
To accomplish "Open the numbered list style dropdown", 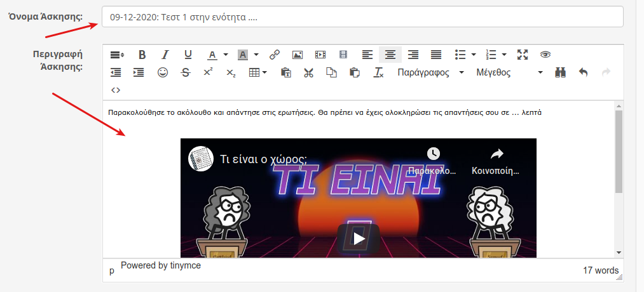I will point(504,55).
